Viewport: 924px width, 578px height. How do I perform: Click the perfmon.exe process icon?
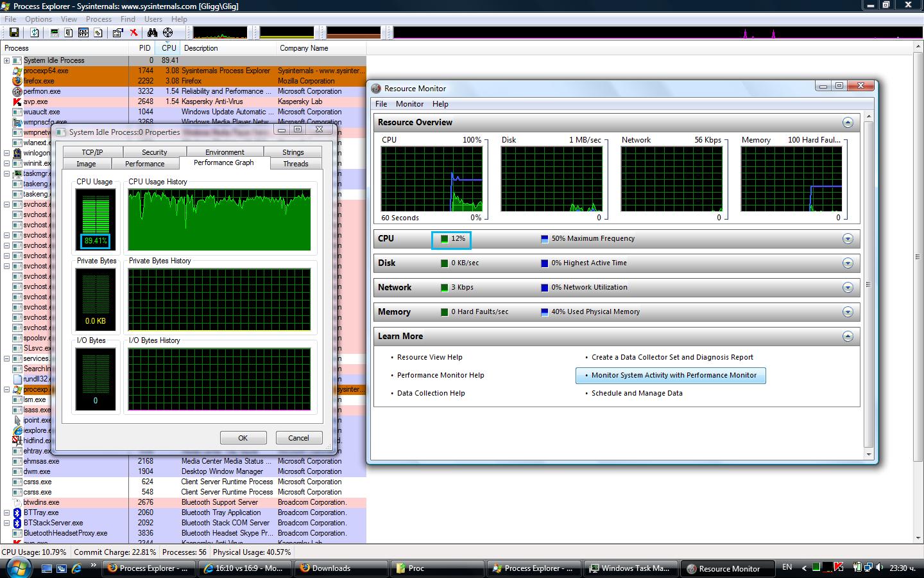coord(17,91)
